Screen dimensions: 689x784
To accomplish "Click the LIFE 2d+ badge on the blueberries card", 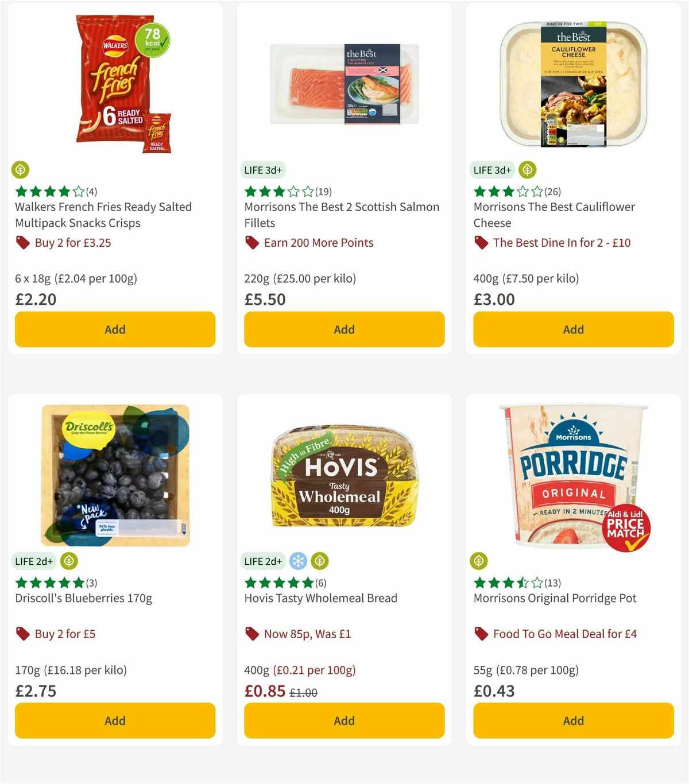I will pyautogui.click(x=34, y=561).
